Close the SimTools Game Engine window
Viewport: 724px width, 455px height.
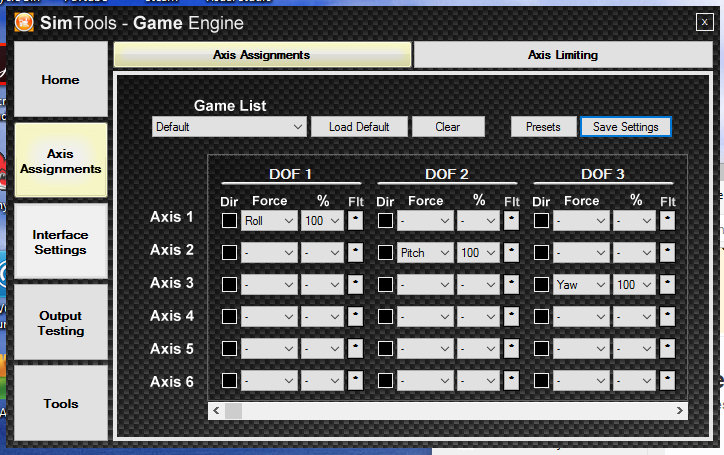705,22
